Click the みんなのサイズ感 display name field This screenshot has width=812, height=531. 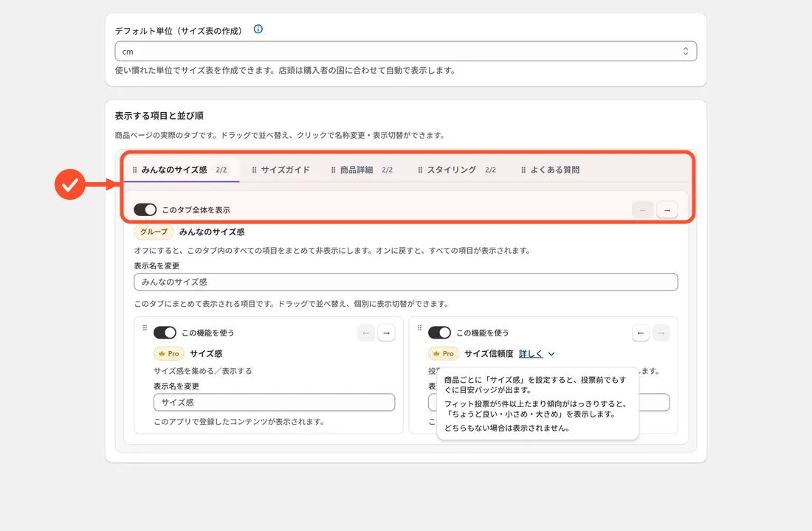405,282
